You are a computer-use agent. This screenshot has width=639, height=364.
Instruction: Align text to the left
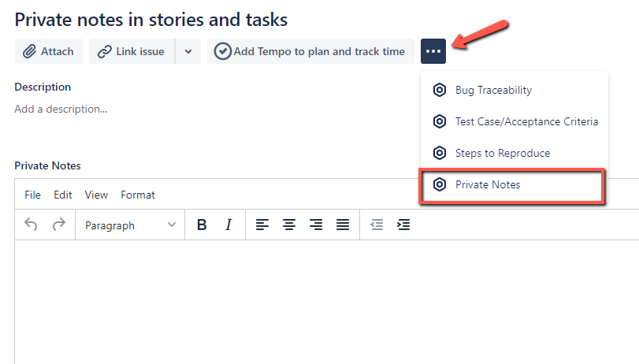262,225
